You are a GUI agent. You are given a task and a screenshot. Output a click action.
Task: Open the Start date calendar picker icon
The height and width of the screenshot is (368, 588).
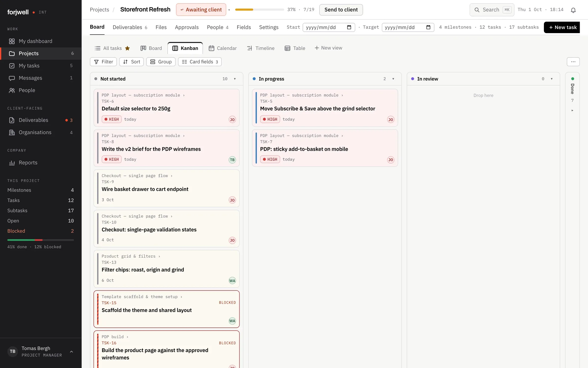(x=349, y=27)
